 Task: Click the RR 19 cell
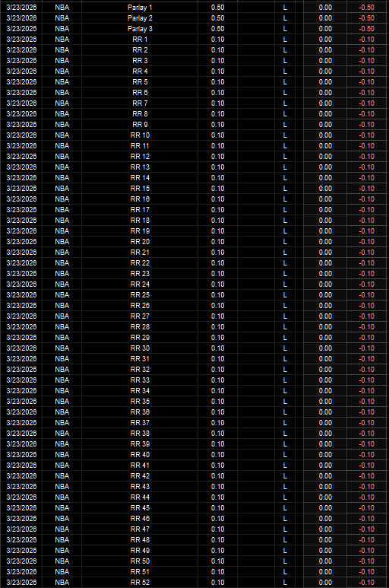coord(140,231)
